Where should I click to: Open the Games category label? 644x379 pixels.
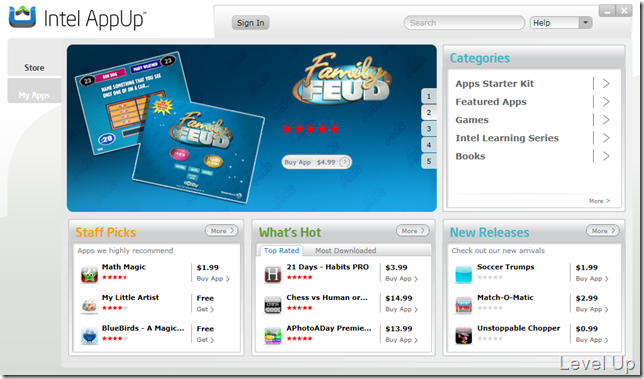pyautogui.click(x=472, y=120)
